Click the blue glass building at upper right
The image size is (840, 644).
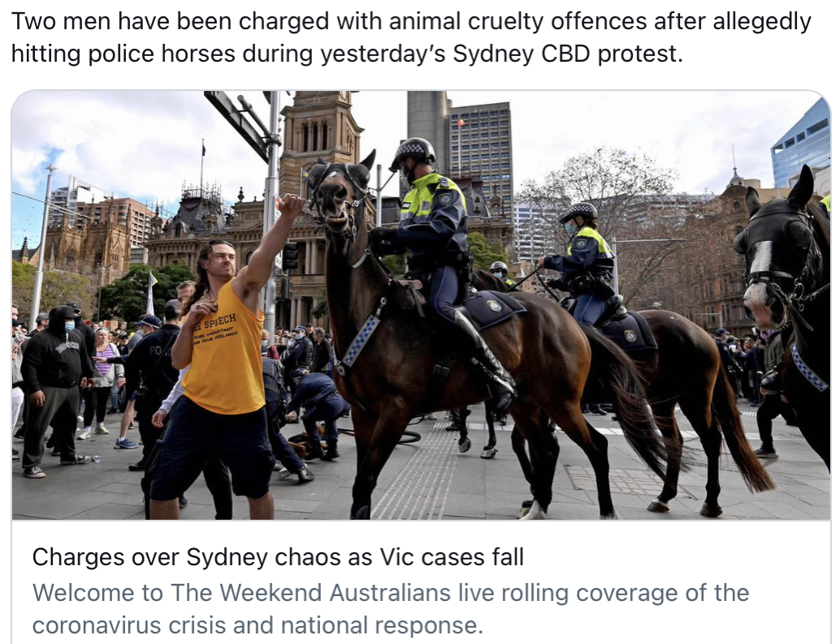coord(801,142)
